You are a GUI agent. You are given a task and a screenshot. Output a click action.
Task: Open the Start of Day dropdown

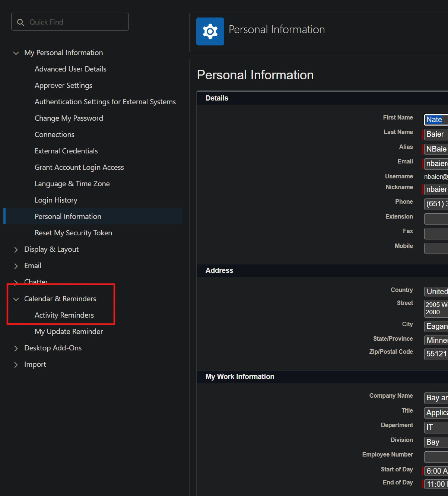[436, 471]
